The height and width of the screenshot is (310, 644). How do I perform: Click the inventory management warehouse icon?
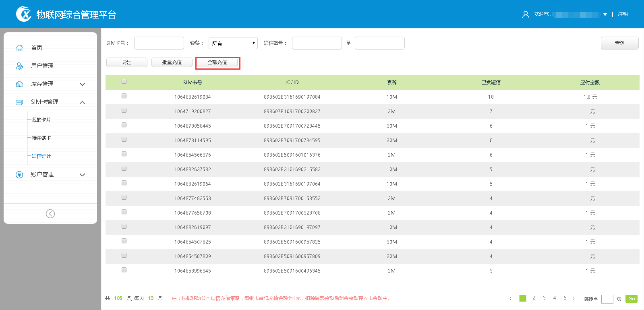point(19,84)
